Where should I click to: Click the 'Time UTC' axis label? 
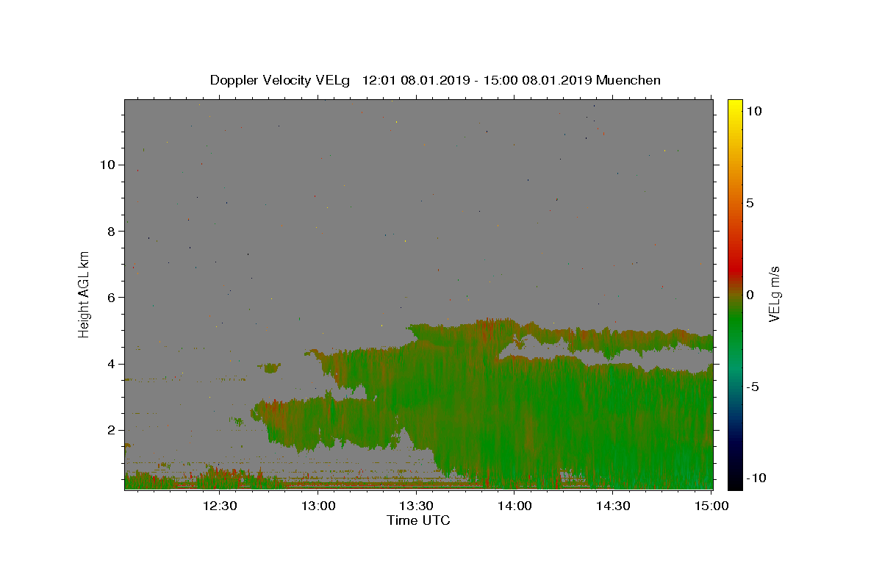418,520
